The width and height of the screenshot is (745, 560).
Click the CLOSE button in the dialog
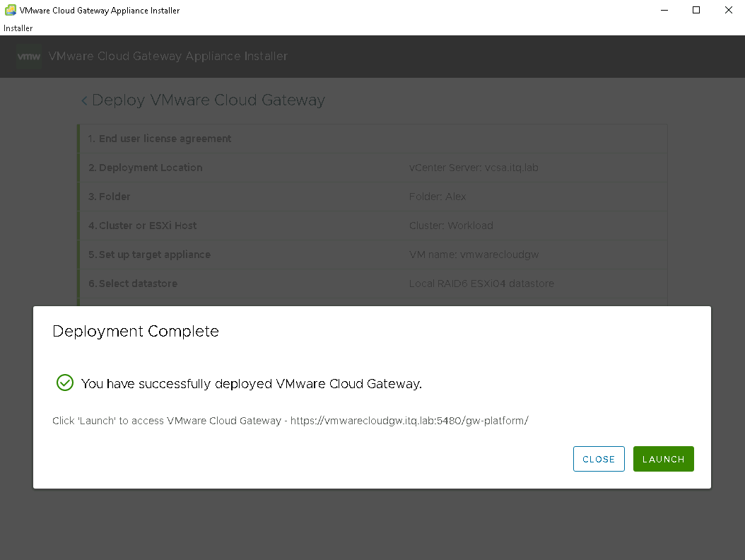pyautogui.click(x=599, y=458)
